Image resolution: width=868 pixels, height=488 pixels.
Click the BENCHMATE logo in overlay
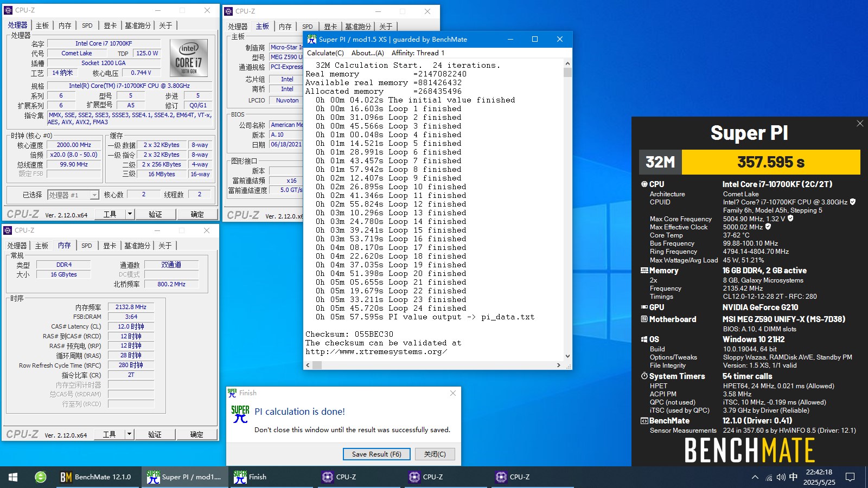click(x=750, y=450)
